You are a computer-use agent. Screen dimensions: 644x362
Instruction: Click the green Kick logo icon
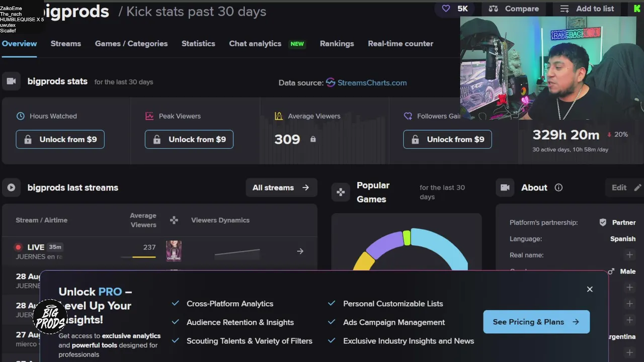tap(637, 9)
